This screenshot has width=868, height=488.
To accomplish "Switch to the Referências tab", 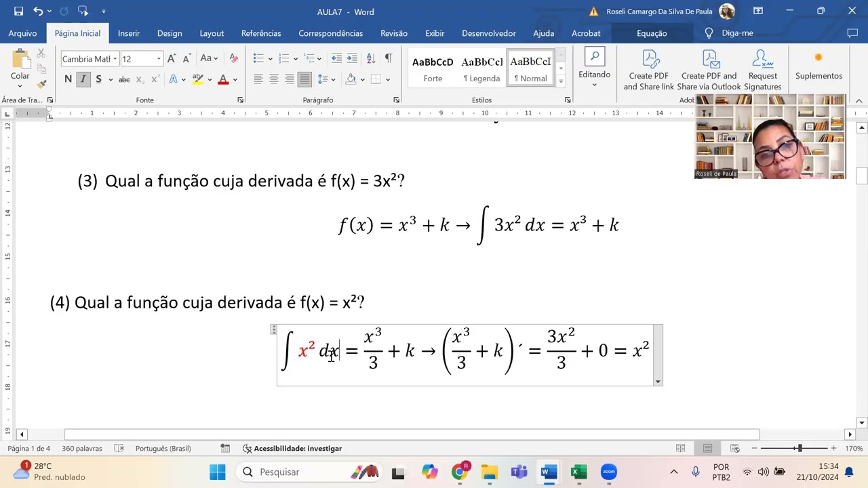I will (x=261, y=33).
